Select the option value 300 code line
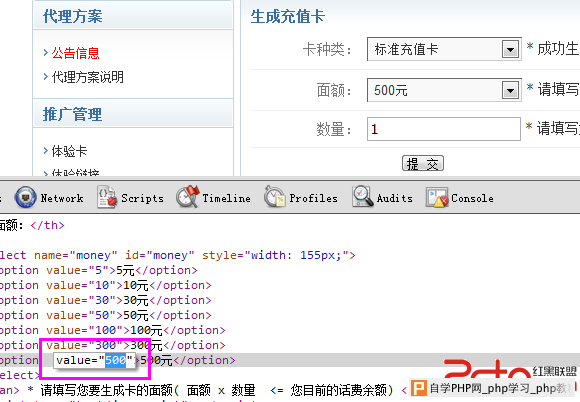The width and height of the screenshot is (580, 402). point(112,345)
